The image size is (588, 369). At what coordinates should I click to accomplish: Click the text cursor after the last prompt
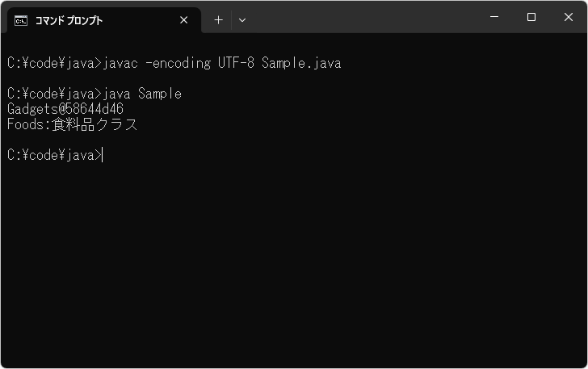103,155
